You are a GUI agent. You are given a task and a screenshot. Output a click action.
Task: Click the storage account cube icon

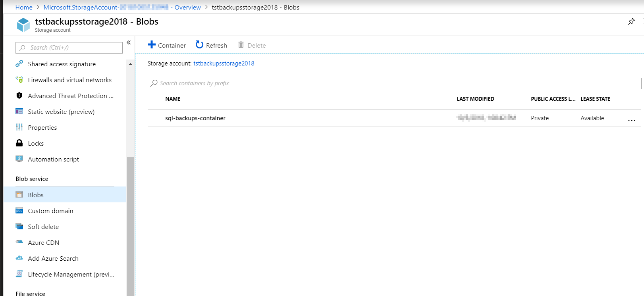click(23, 25)
